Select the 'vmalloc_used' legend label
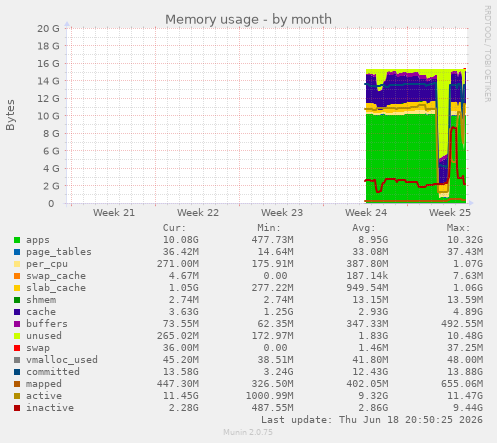 coord(62,360)
